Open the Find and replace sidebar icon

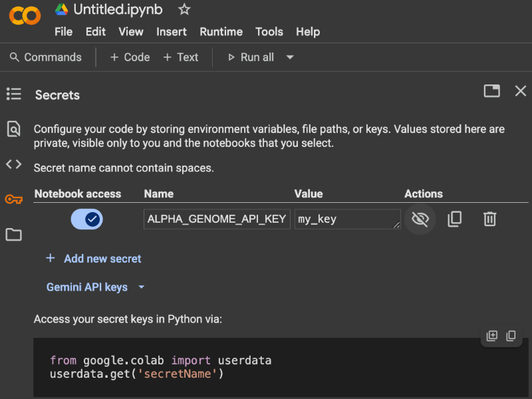click(x=13, y=129)
